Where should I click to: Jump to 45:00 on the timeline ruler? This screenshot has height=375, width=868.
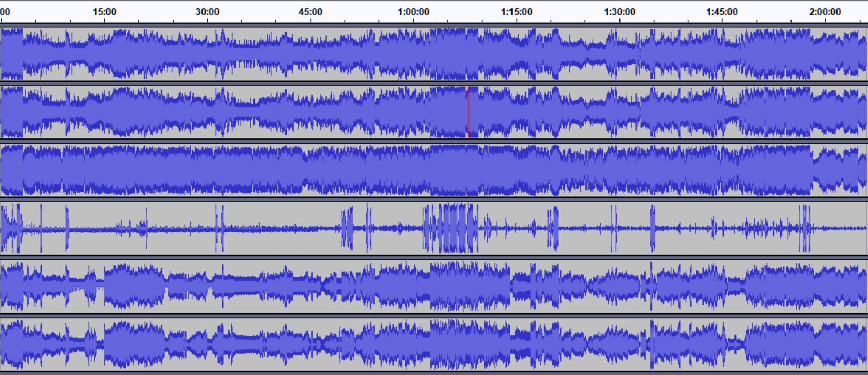(x=311, y=12)
